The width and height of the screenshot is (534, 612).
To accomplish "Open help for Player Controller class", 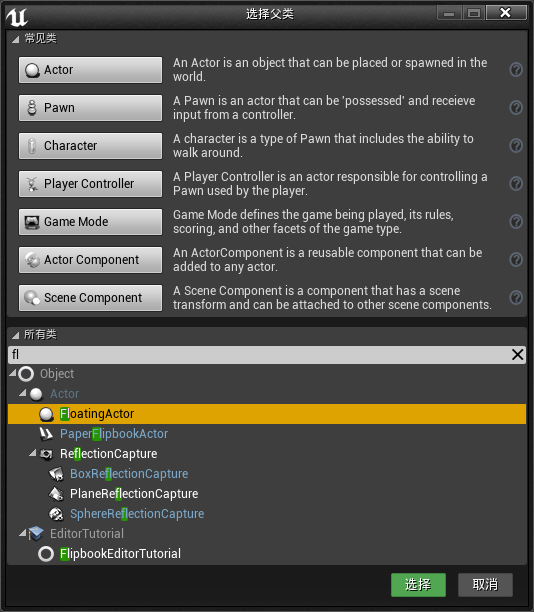I will click(516, 183).
